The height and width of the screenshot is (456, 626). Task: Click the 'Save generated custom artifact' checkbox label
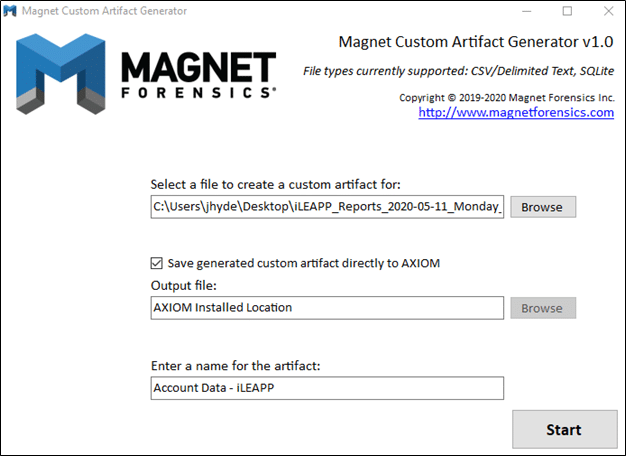(x=304, y=263)
